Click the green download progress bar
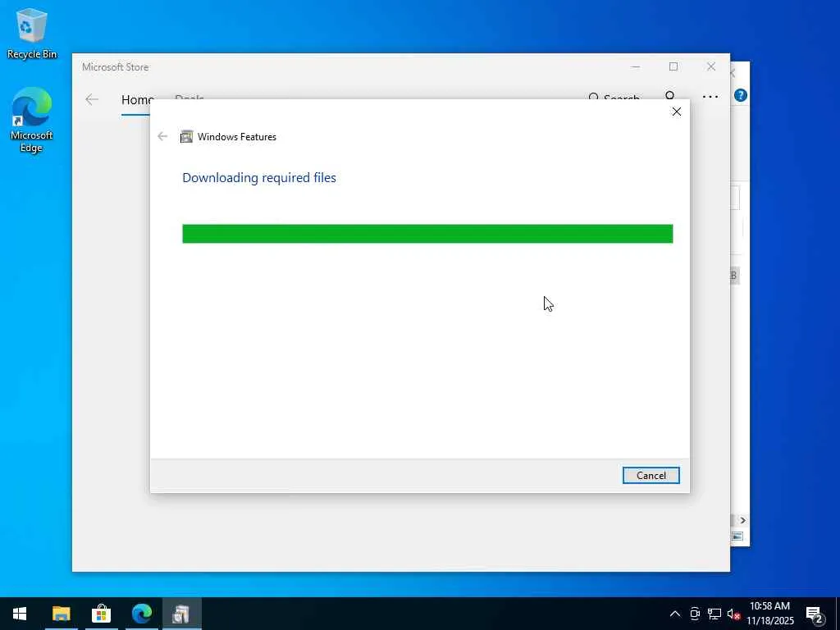This screenshot has width=840, height=630. tap(427, 234)
